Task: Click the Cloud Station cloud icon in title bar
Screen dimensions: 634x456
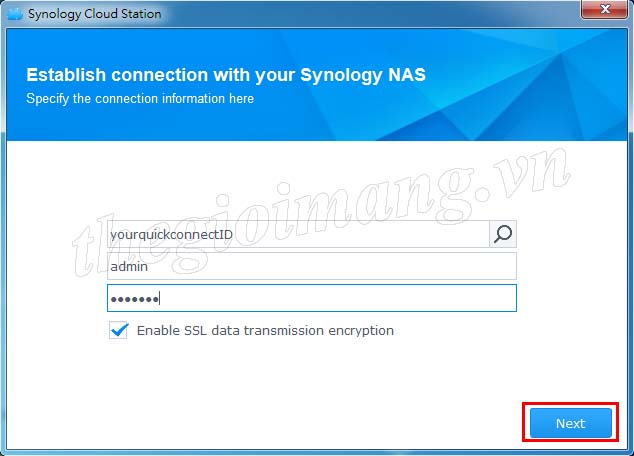Action: point(15,14)
